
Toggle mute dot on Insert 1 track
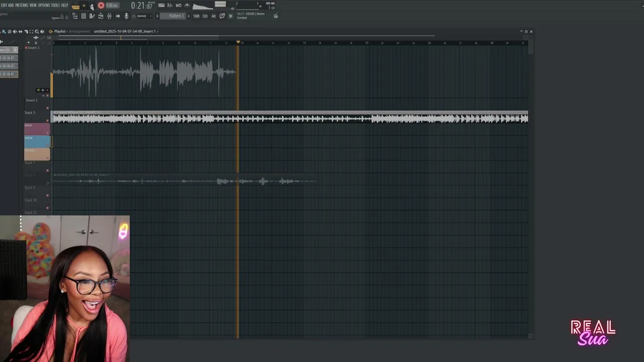[x=48, y=96]
